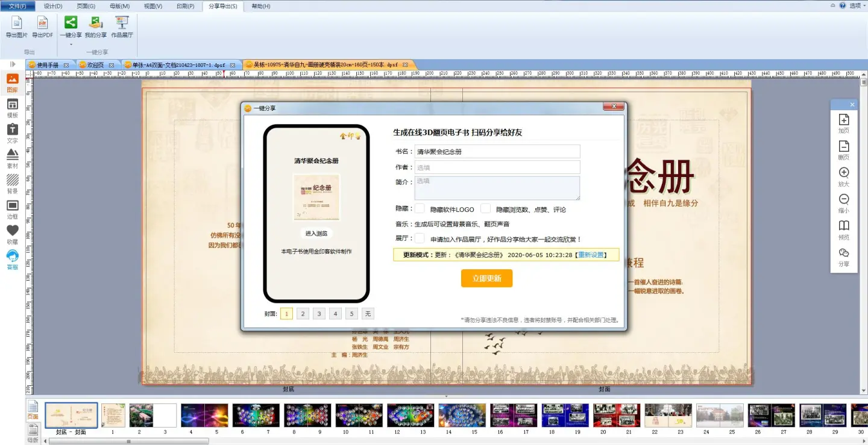Select the 封底-封面 cover spread thumbnail
The height and width of the screenshot is (445, 868).
click(71, 415)
